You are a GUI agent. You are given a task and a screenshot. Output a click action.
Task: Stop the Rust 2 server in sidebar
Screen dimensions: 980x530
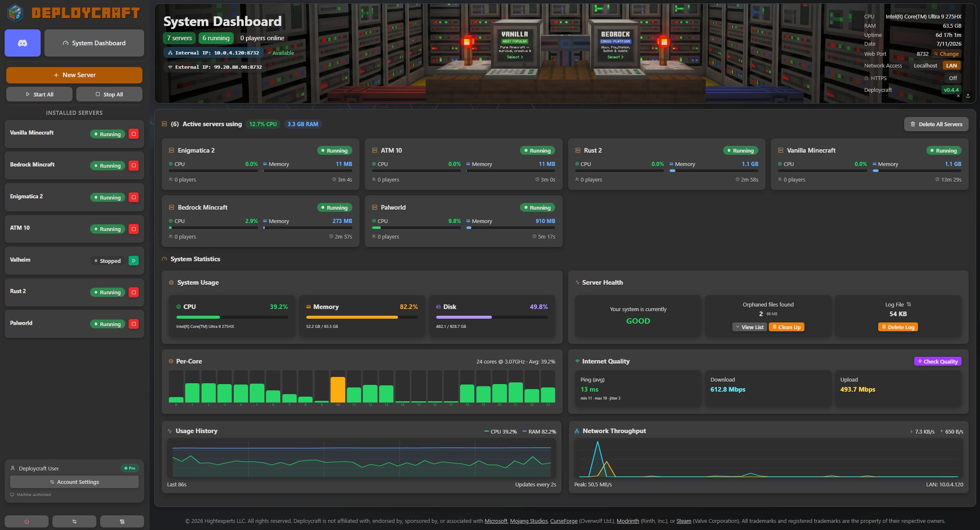tap(134, 292)
